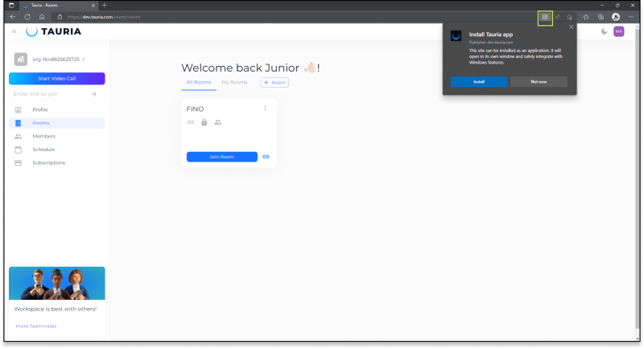Image resolution: width=644 pixels, height=349 pixels.
Task: Open the browser profile icon
Action: click(x=616, y=17)
